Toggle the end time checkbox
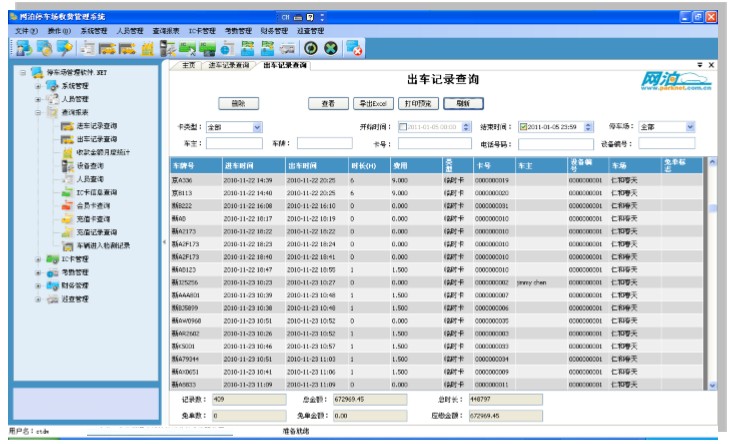732x444 pixels. click(x=523, y=127)
